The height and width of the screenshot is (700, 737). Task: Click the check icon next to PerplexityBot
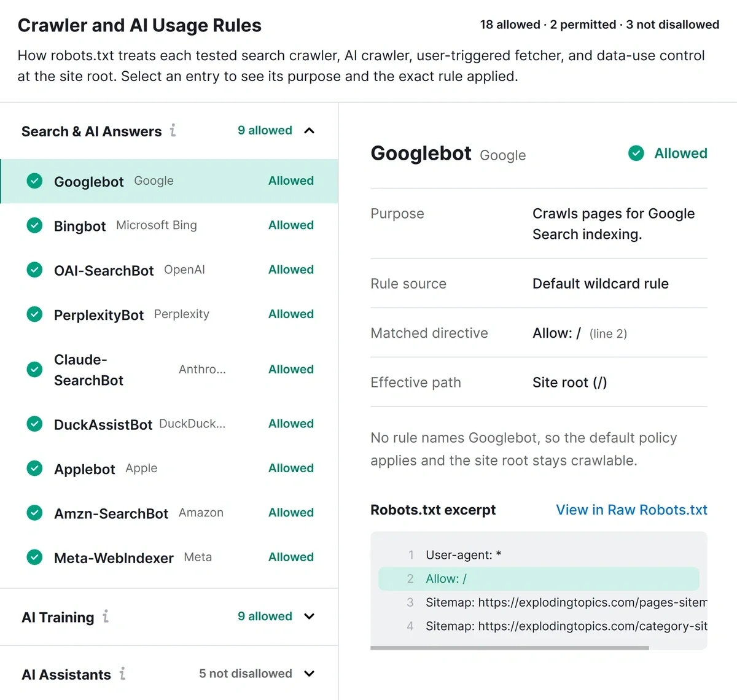point(35,314)
